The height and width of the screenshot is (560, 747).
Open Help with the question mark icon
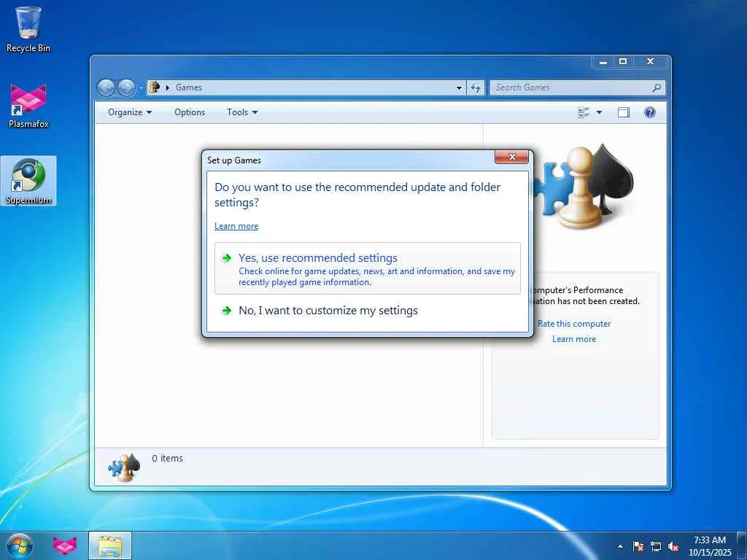tap(649, 112)
